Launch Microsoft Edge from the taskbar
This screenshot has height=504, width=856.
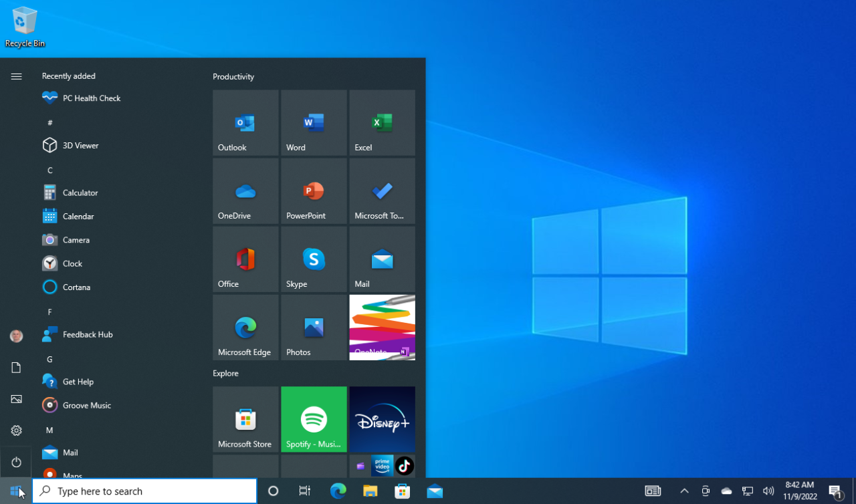point(338,491)
